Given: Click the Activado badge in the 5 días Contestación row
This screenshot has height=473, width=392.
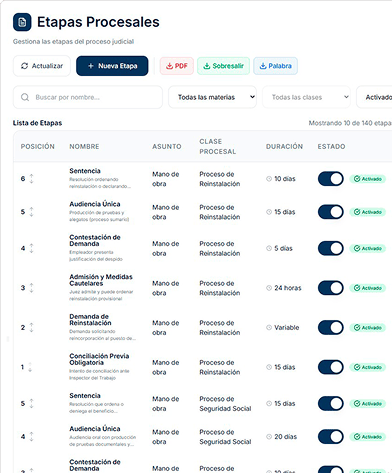Looking at the screenshot, I should point(368,248).
